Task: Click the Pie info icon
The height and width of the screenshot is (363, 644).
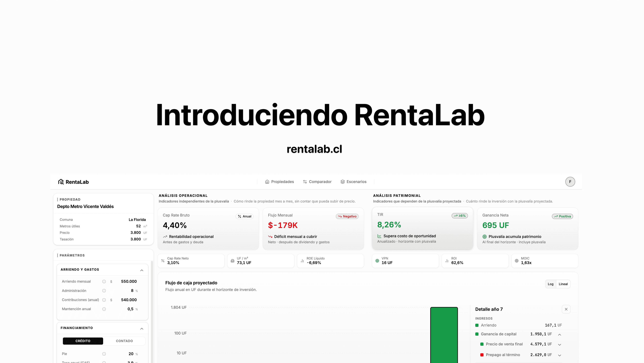Action: [104, 354]
